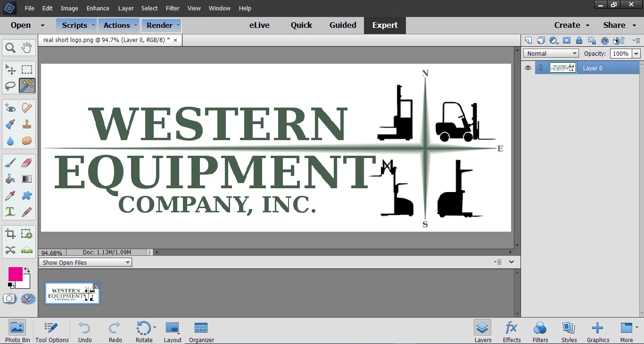Image resolution: width=644 pixels, height=344 pixels.
Task: Select the Magic Wand tool
Action: [27, 86]
